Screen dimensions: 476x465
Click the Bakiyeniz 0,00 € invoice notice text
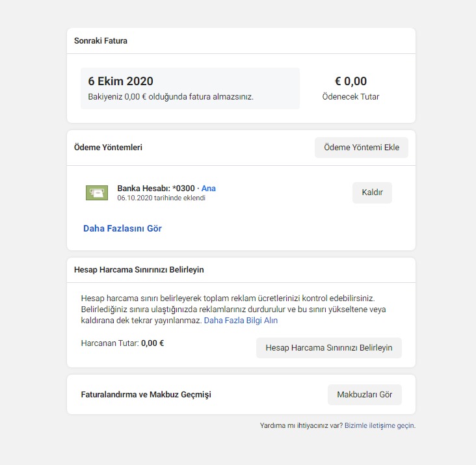(x=170, y=97)
